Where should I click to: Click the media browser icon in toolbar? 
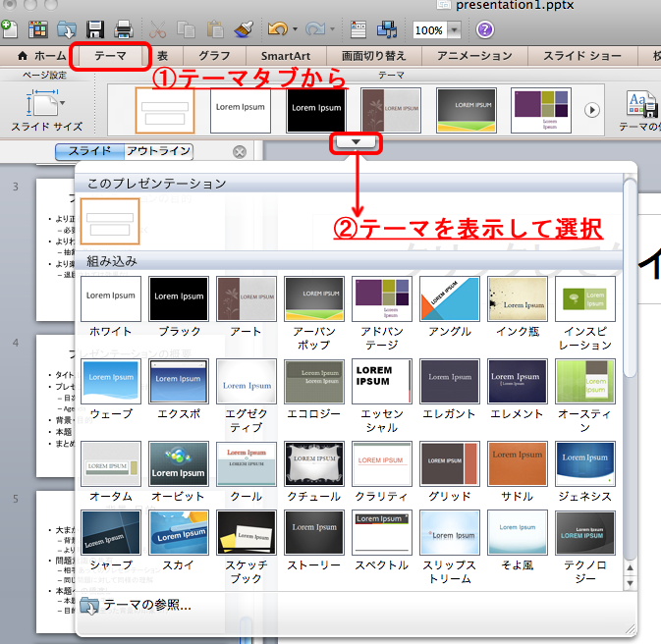tap(387, 29)
